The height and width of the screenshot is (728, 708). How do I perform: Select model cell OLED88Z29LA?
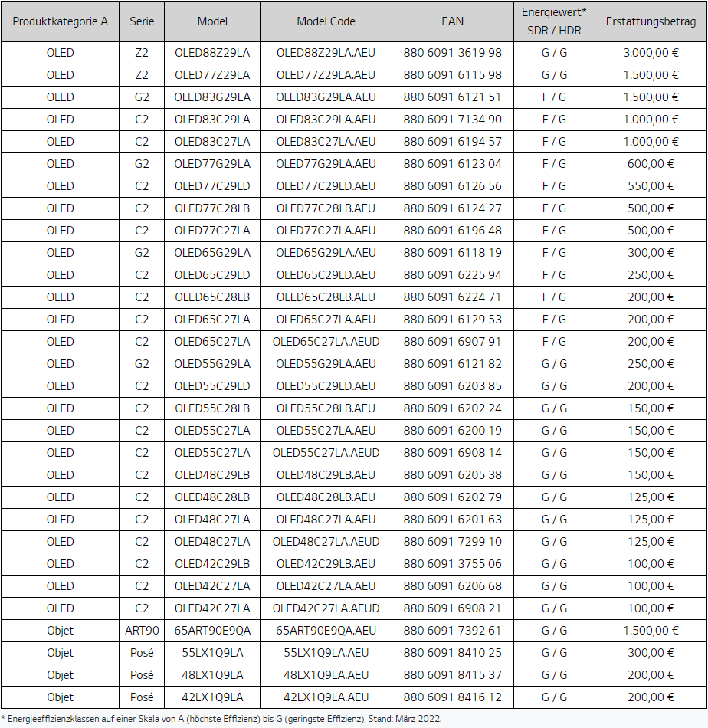click(212, 53)
